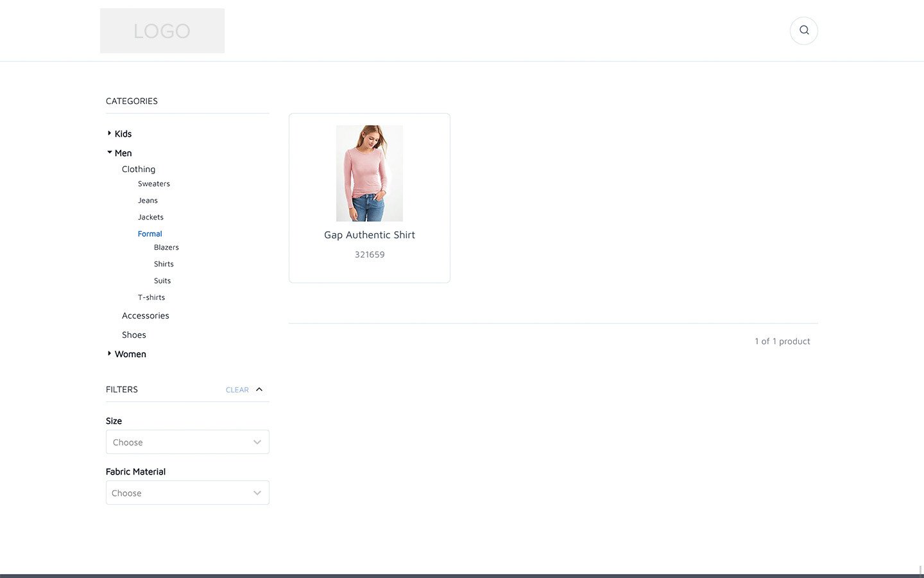Choose Jeans in the category tree

[148, 200]
